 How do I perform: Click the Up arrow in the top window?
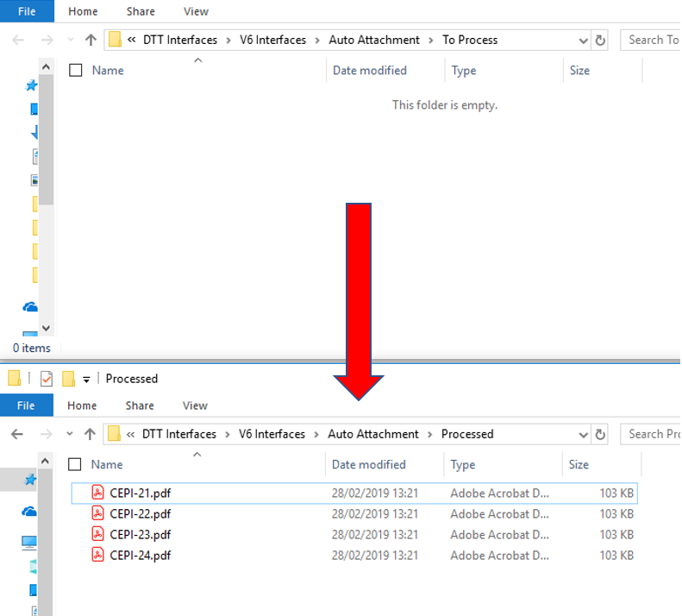pos(91,40)
